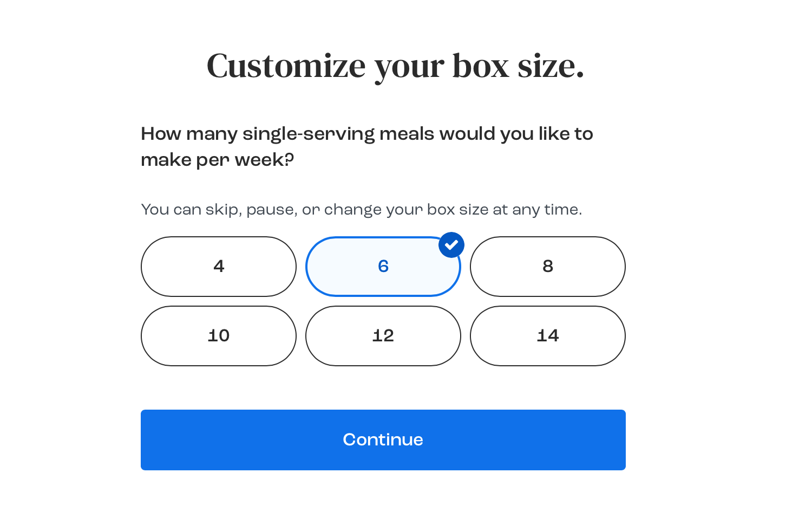Click the "Customize your box size." heading

coord(395,66)
